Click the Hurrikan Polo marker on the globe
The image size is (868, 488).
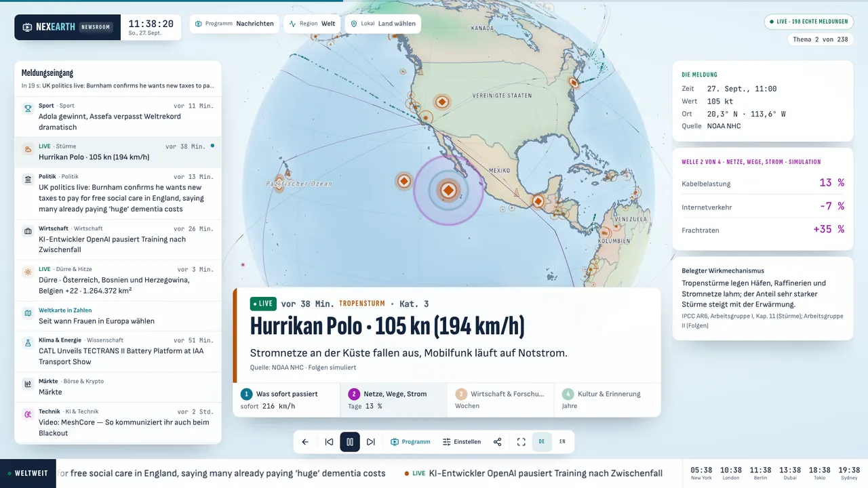pyautogui.click(x=448, y=190)
